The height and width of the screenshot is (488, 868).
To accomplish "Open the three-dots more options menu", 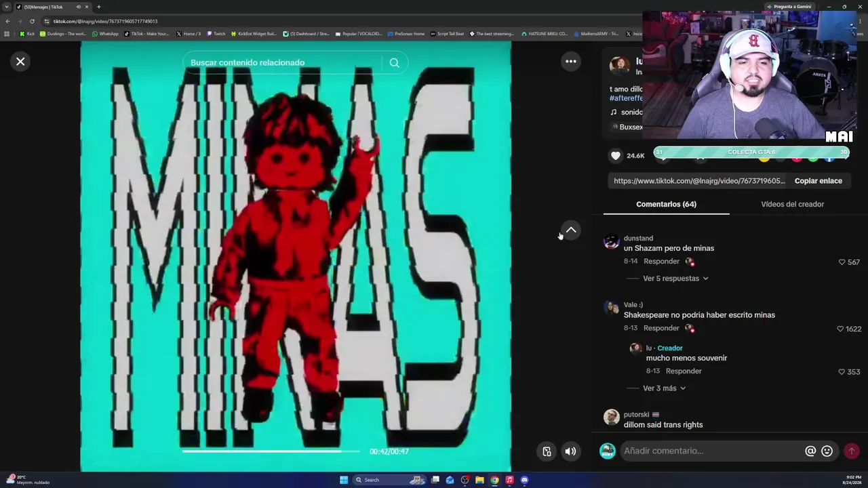I will (571, 62).
